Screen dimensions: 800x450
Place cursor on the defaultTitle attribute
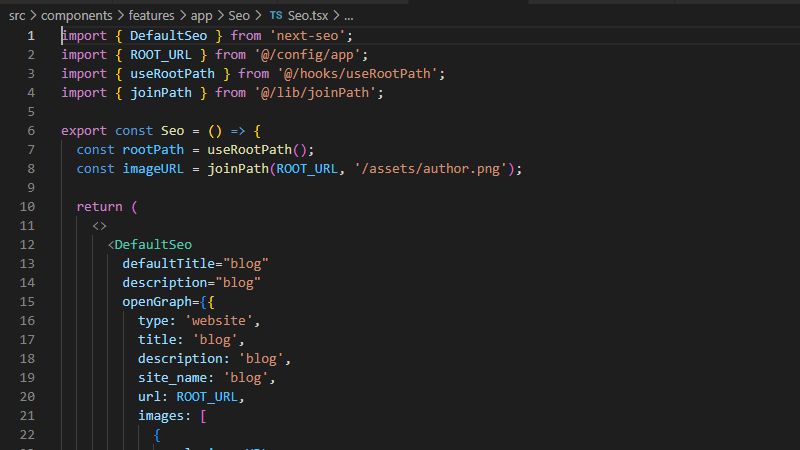click(169, 264)
